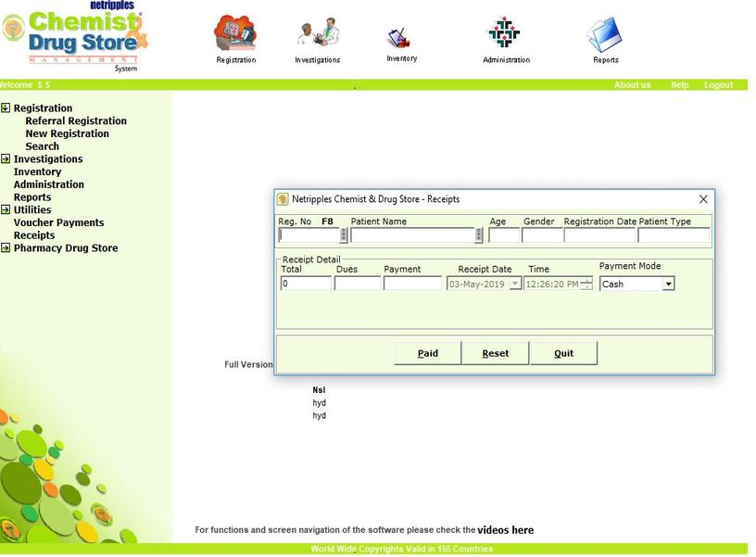Viewport: 756px width, 557px height.
Task: Click the Investigations label in sidebar
Action: 48,158
